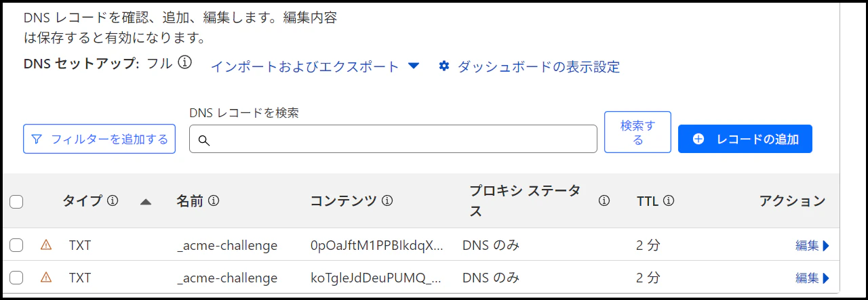Check the box for the 0pOaJftM1 TXT record
This screenshot has width=868, height=300.
click(16, 245)
